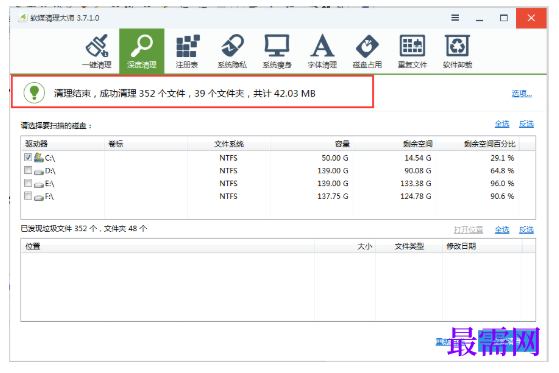Open the hamburger menu in title bar
This screenshot has width=559, height=373.
[455, 18]
